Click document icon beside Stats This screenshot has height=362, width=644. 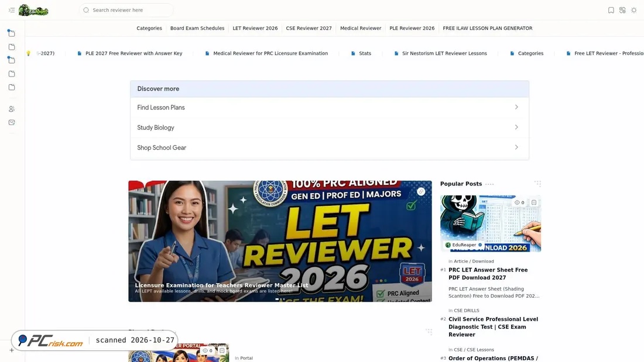coord(353,53)
